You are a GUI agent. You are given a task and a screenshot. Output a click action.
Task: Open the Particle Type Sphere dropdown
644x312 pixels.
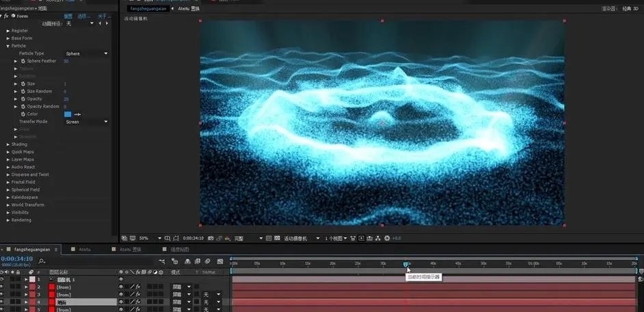(87, 53)
